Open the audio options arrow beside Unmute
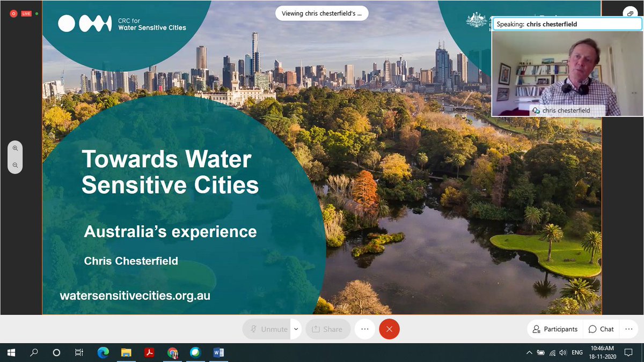The width and height of the screenshot is (644, 362). pos(296,329)
